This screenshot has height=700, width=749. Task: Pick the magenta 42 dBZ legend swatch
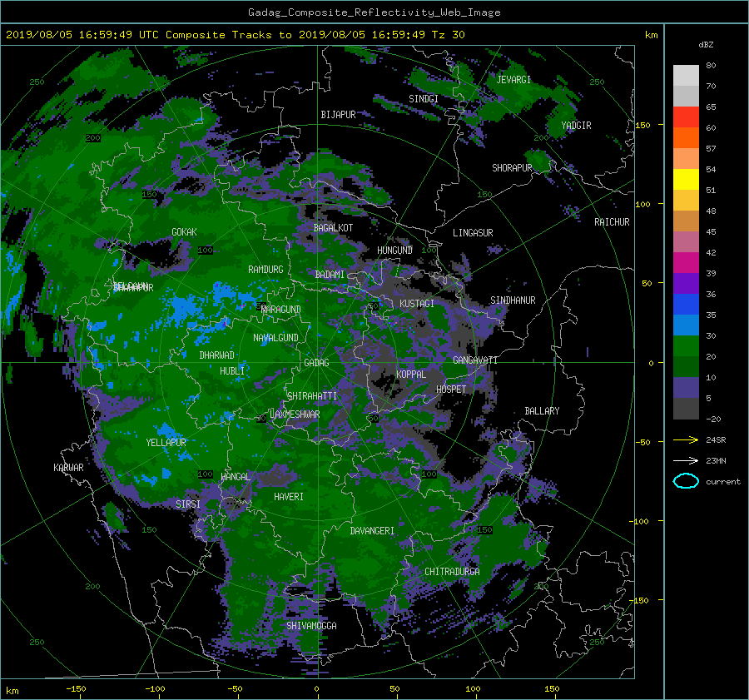tap(686, 262)
